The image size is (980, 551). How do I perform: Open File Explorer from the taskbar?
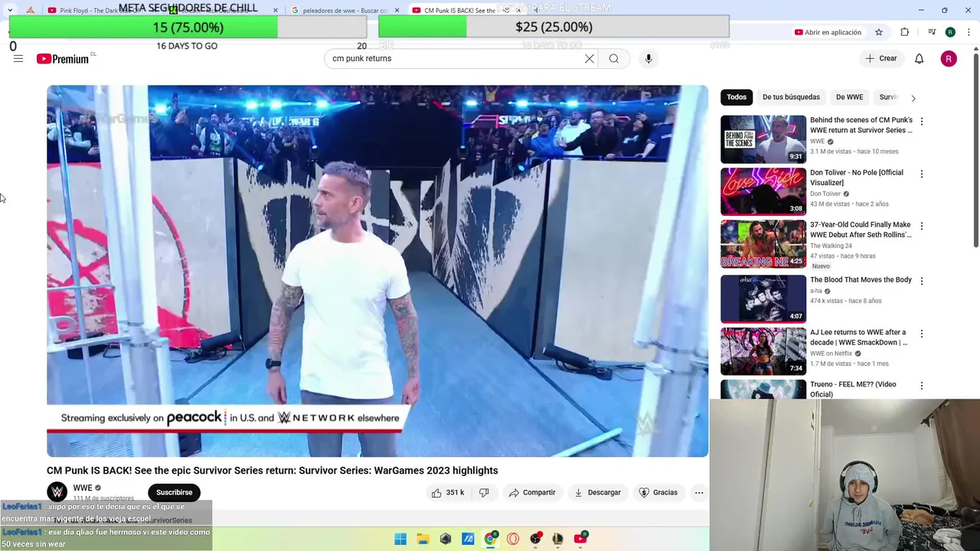point(423,539)
